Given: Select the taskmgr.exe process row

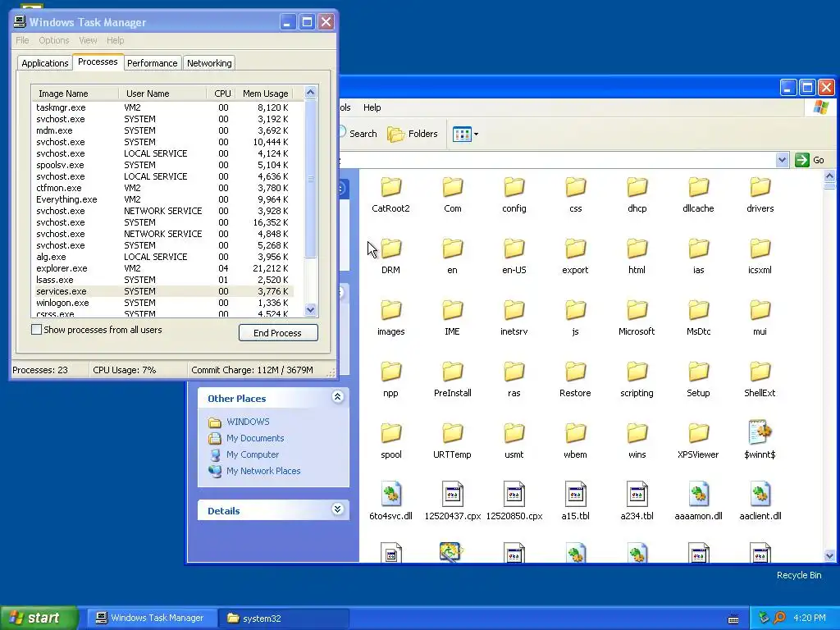Looking at the screenshot, I should point(162,107).
